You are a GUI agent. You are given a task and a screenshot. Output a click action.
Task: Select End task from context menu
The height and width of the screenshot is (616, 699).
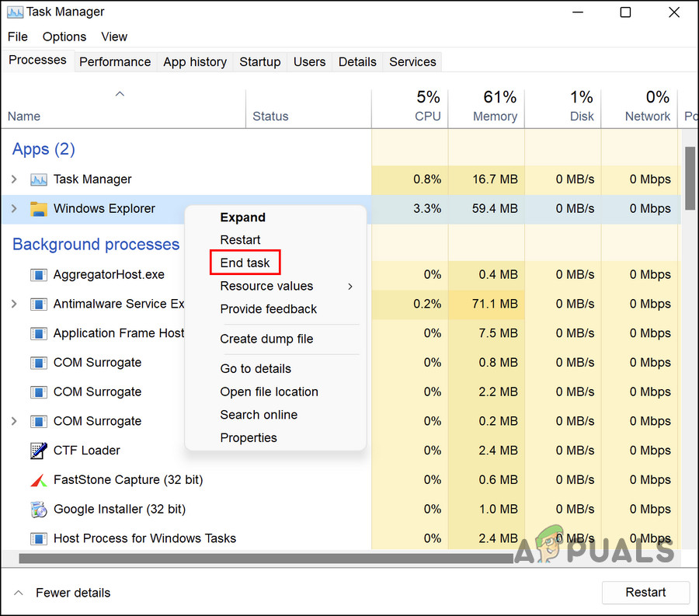point(245,263)
